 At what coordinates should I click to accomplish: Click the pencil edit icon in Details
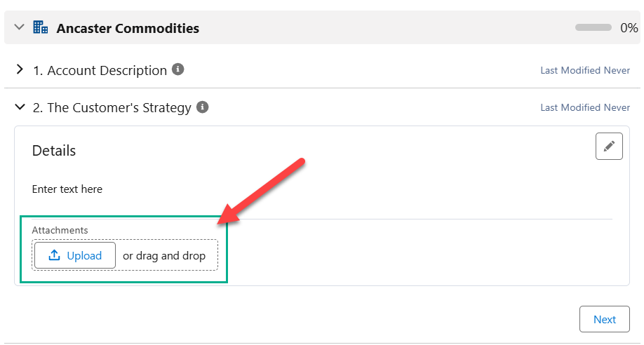tap(609, 146)
